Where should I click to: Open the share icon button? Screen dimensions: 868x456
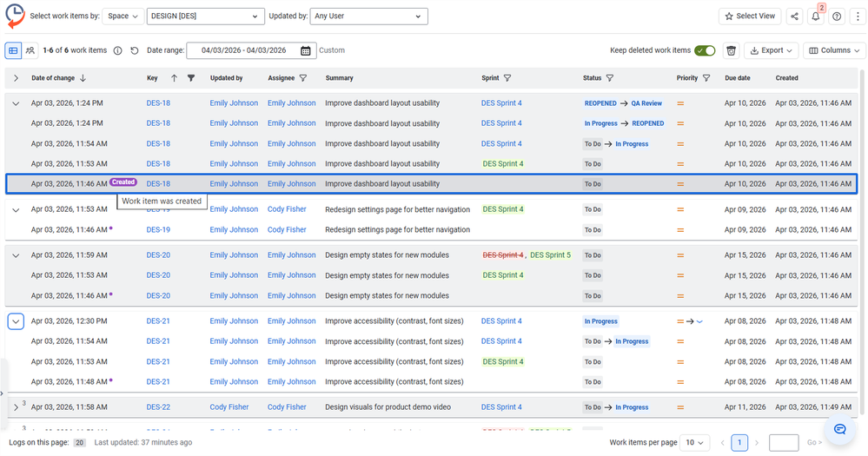point(794,16)
